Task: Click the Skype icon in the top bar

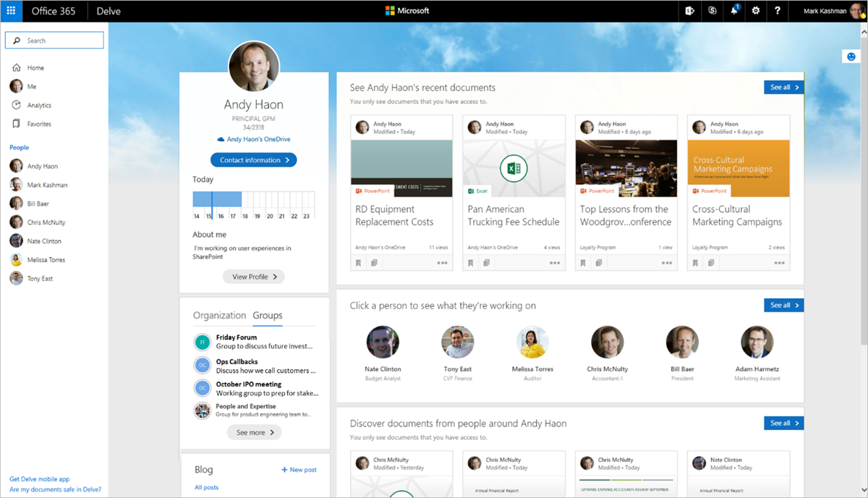Action: tap(712, 11)
